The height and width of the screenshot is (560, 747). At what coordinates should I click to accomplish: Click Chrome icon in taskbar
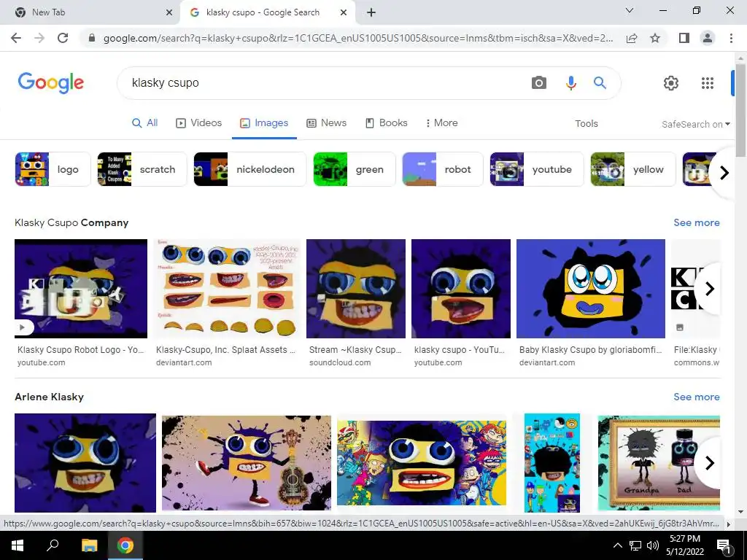pos(125,545)
